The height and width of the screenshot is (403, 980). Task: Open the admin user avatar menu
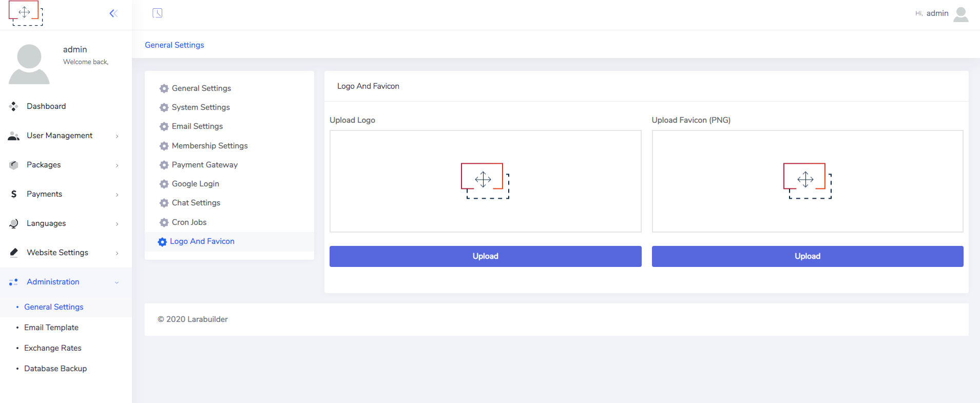click(x=960, y=14)
